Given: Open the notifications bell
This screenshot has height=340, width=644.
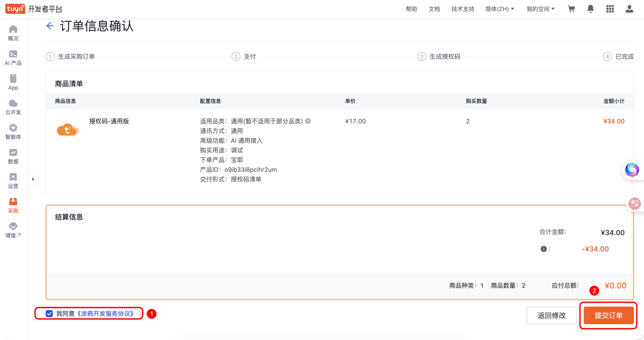Looking at the screenshot, I should pos(591,9).
